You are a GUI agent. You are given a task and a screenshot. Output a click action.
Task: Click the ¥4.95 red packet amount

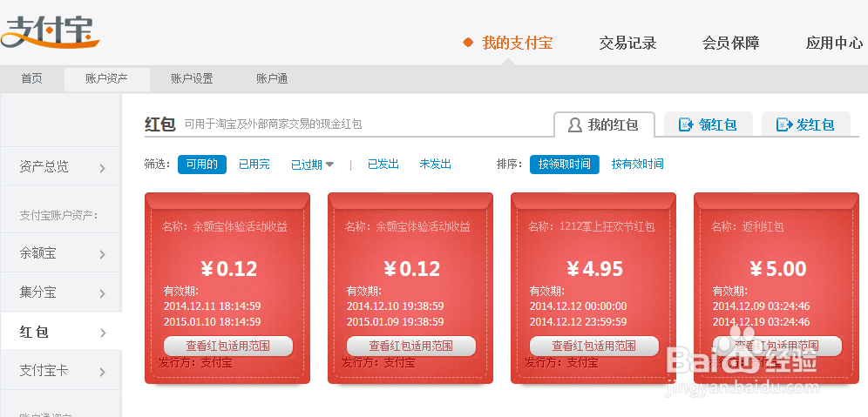tap(595, 269)
